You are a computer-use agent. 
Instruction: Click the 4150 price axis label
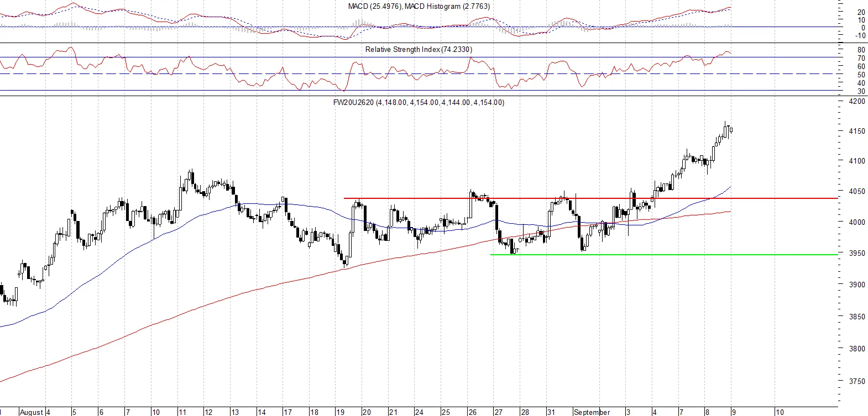click(857, 131)
